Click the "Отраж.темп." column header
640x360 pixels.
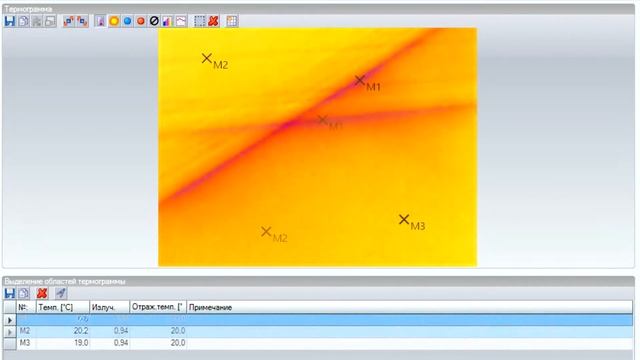pyautogui.click(x=158, y=307)
